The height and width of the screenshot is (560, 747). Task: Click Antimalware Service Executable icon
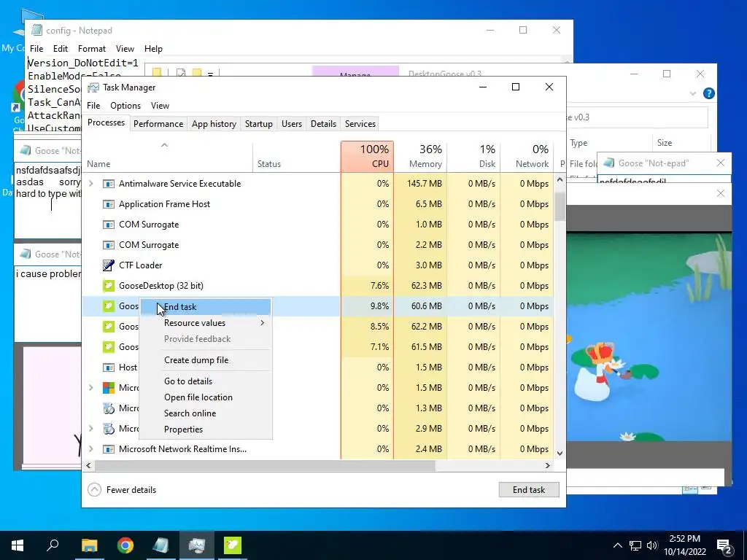(x=109, y=184)
